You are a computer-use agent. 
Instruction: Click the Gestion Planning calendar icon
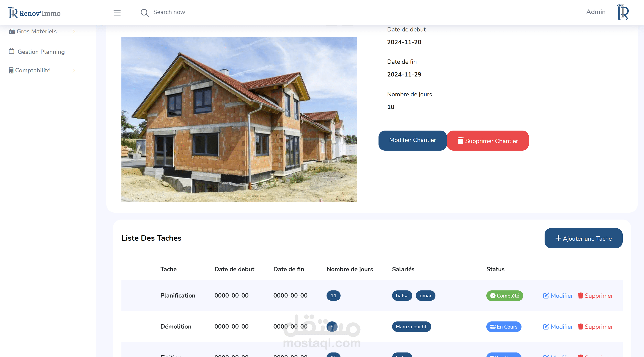(x=11, y=51)
